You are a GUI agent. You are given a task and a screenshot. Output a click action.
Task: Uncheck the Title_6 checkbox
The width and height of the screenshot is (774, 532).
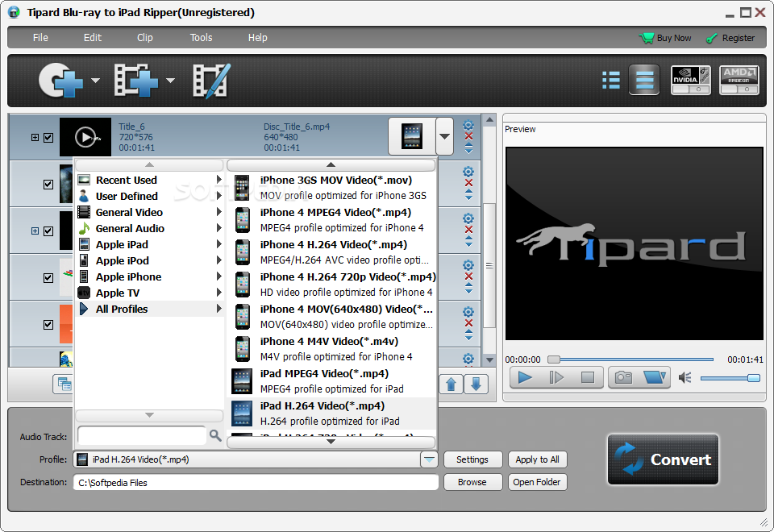[x=48, y=138]
